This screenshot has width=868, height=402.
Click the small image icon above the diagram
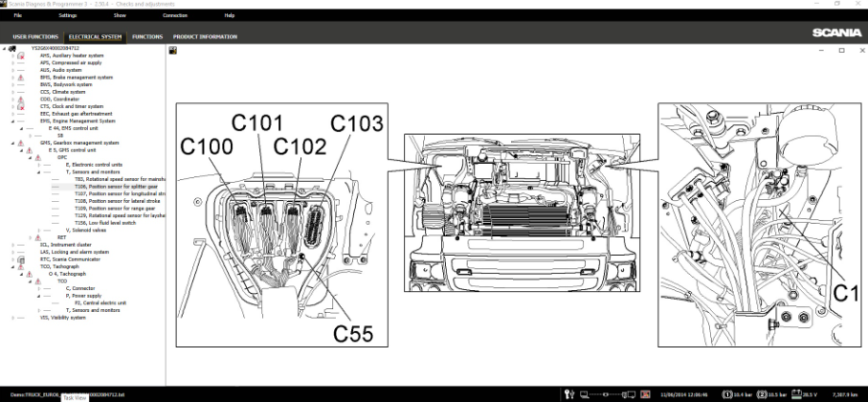pyautogui.click(x=172, y=51)
